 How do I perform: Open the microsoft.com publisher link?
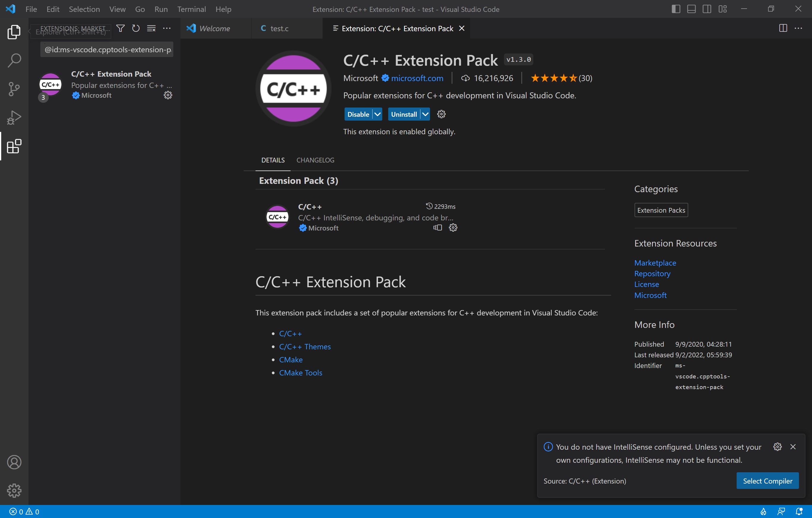coord(417,78)
